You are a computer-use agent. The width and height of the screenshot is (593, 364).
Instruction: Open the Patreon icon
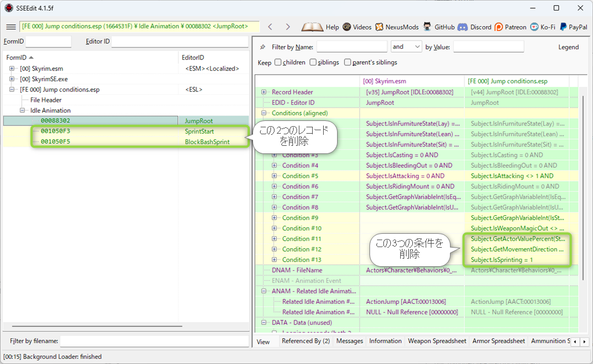499,27
